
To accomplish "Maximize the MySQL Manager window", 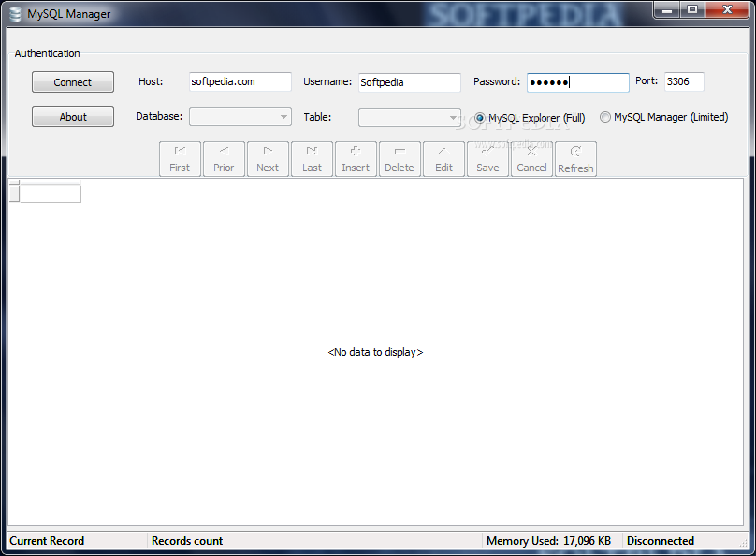I will 692,9.
